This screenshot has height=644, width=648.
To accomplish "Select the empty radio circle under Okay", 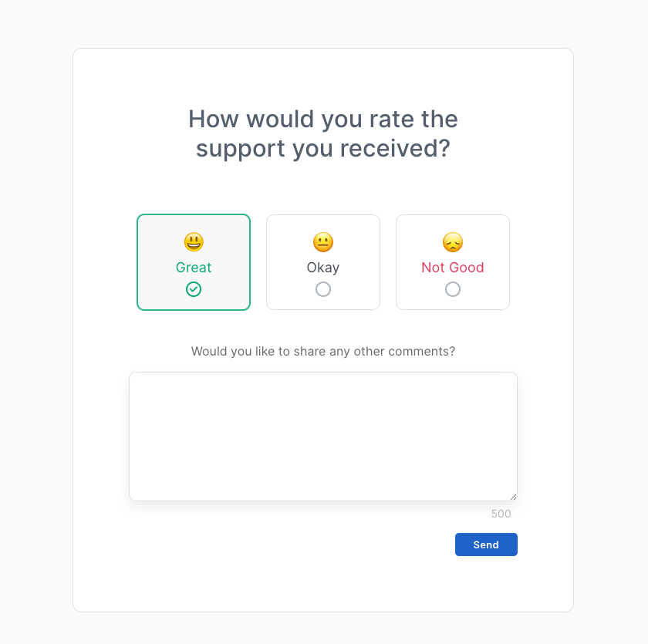I will [x=323, y=289].
